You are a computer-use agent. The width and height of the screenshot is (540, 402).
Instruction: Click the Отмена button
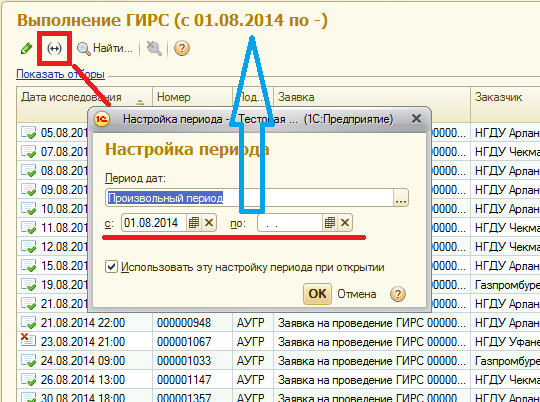tap(356, 294)
